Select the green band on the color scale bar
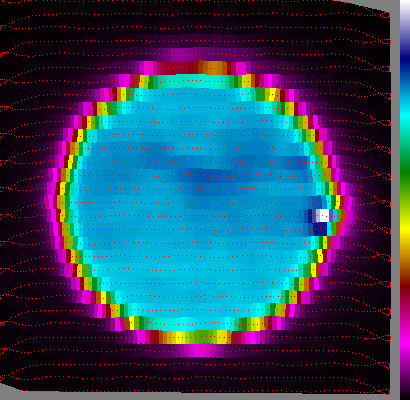 [x=405, y=173]
